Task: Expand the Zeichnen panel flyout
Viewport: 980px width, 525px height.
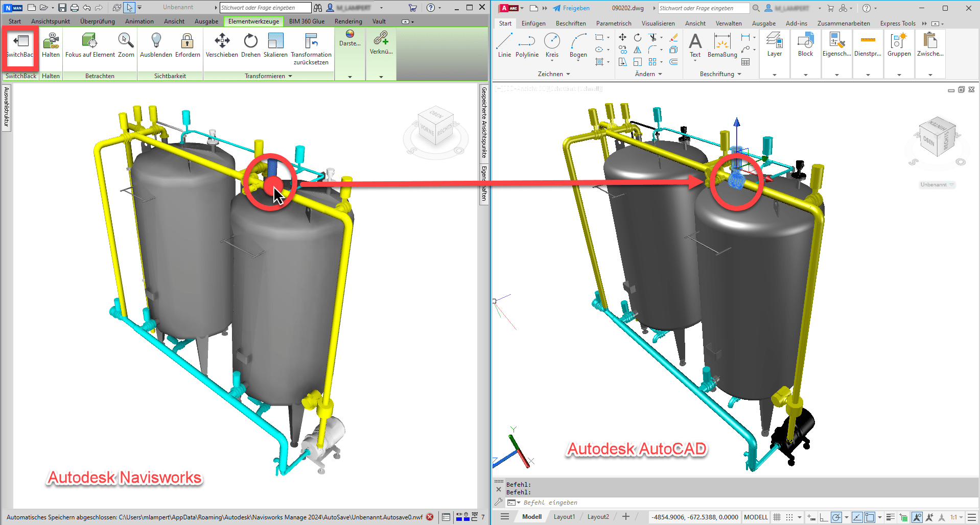Action: (568, 74)
